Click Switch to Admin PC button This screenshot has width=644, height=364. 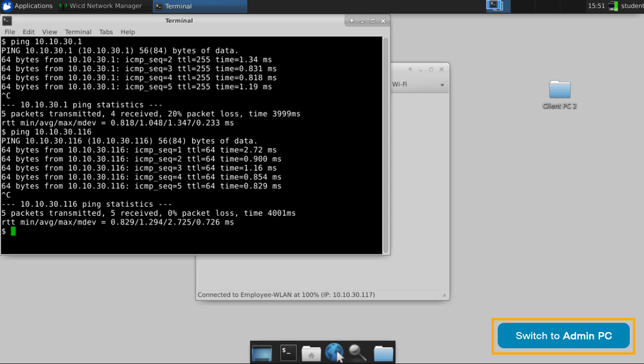pos(563,336)
